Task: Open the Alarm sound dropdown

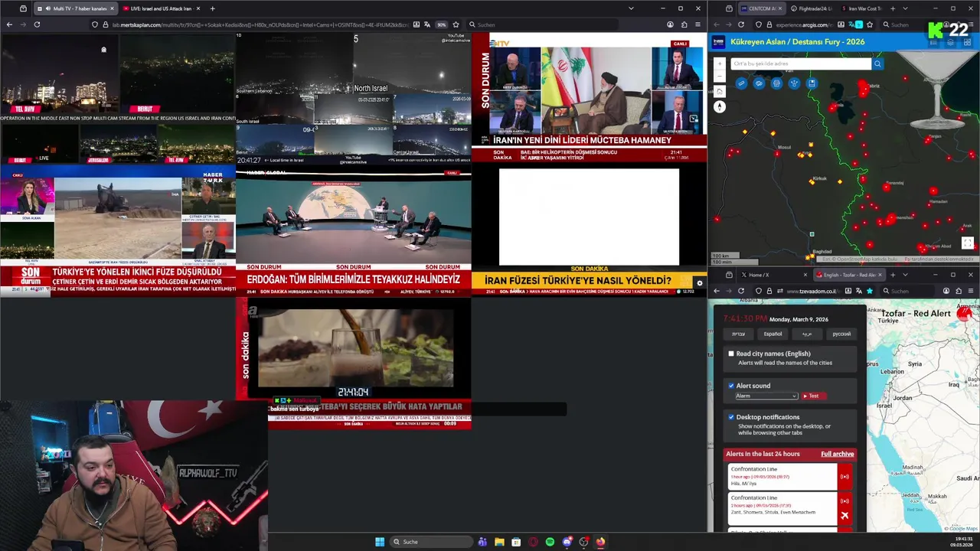Action: point(766,396)
